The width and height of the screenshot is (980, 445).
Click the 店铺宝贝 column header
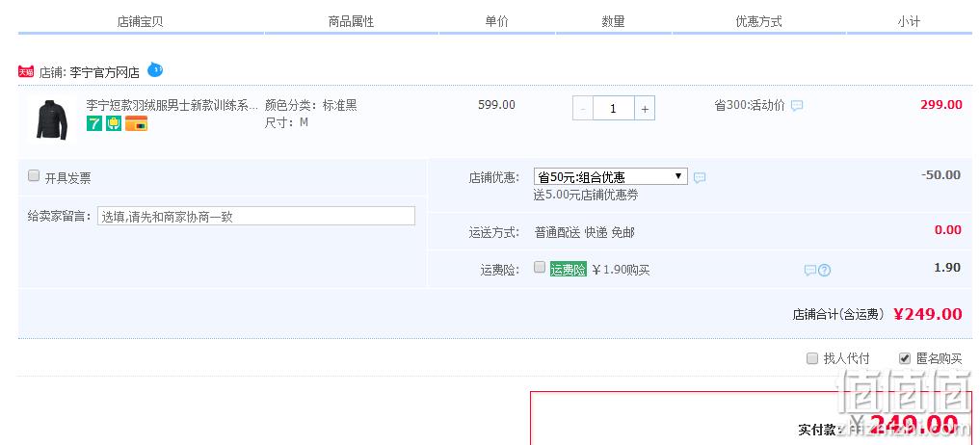point(140,22)
